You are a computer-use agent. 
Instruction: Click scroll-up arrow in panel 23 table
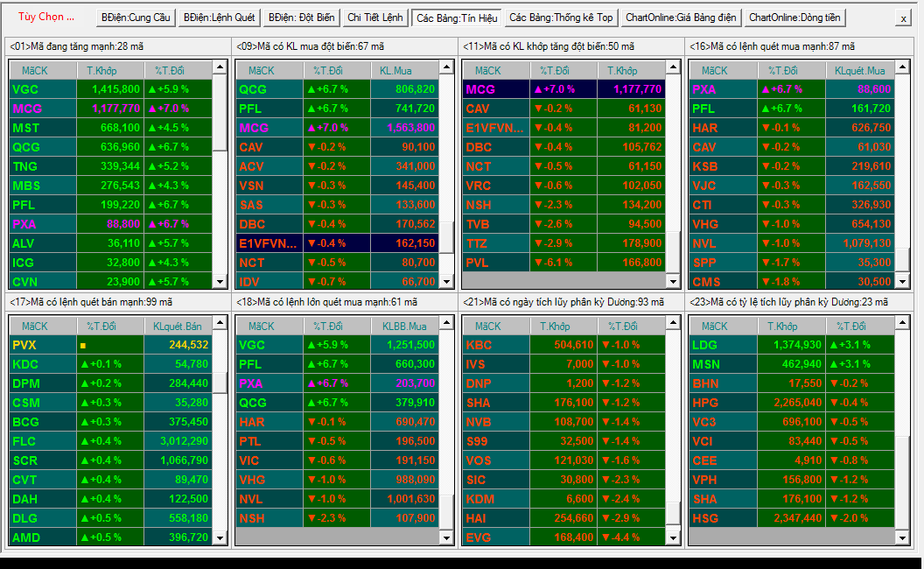click(x=902, y=322)
